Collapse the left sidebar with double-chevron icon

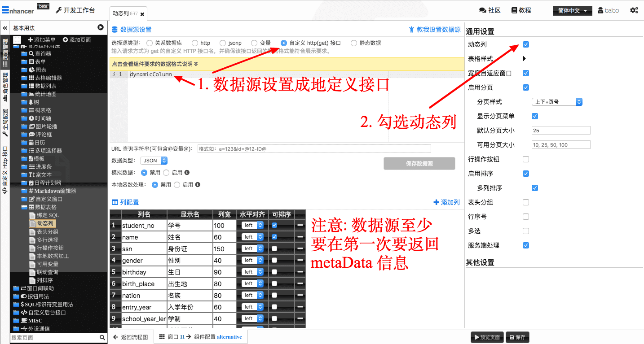(x=5, y=28)
